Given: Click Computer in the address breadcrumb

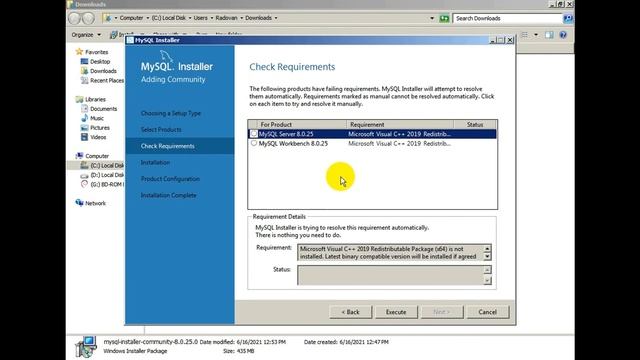Looking at the screenshot, I should click(x=131, y=18).
